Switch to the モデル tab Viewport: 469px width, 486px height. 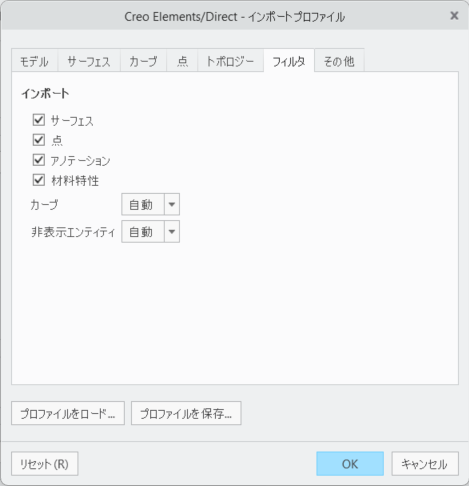pyautogui.click(x=34, y=61)
